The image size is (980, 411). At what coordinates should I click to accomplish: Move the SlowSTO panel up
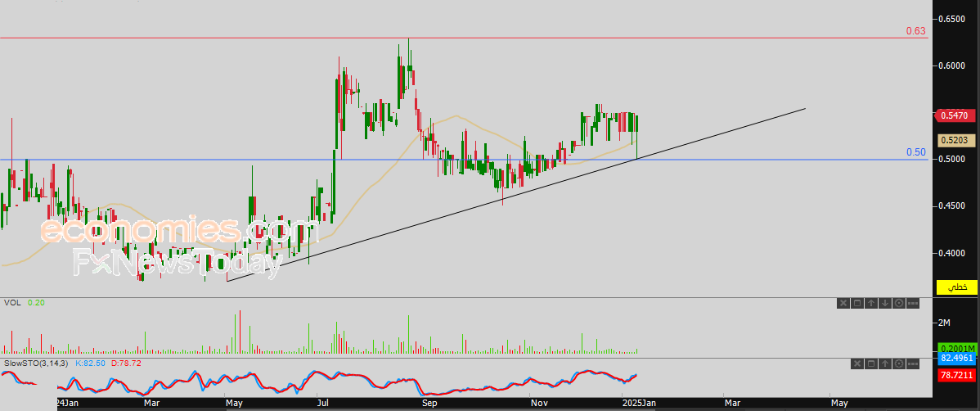(x=884, y=364)
